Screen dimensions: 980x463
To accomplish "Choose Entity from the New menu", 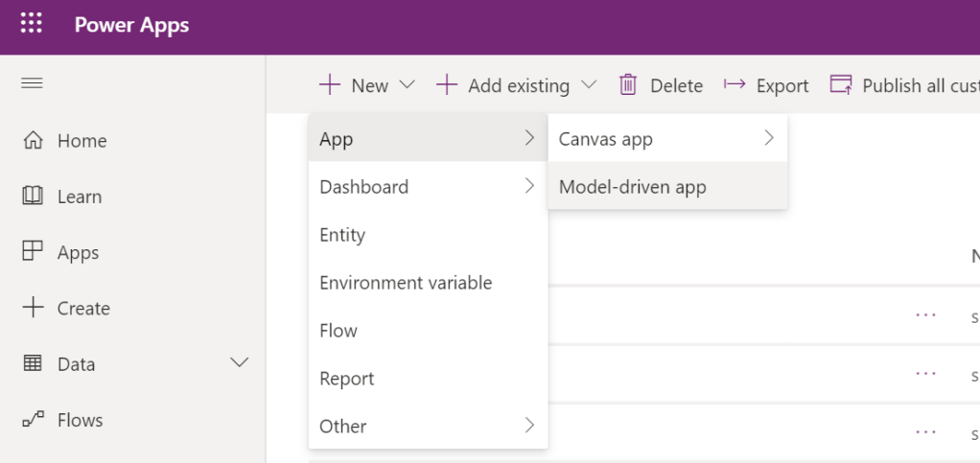I will [x=342, y=235].
